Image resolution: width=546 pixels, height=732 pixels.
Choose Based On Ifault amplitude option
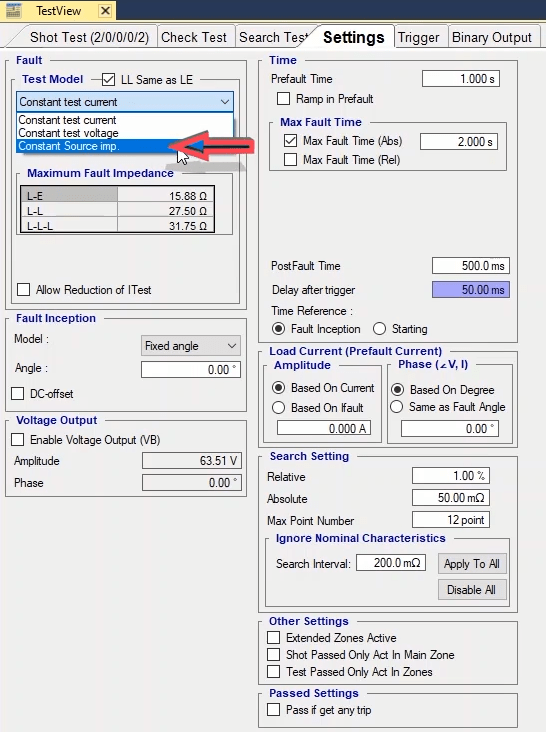(279, 408)
